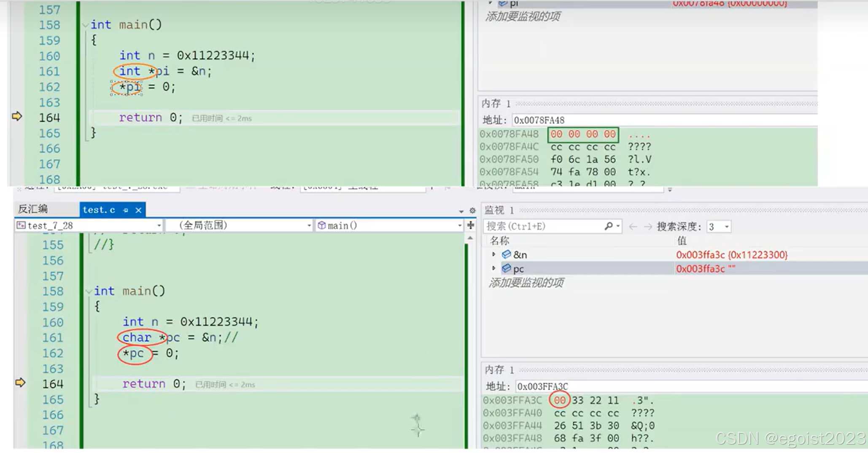Click the cube icon in main() dropdown

click(x=321, y=225)
